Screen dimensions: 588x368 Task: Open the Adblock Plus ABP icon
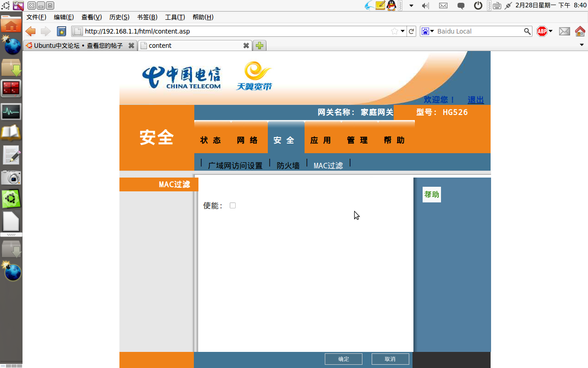pos(542,31)
